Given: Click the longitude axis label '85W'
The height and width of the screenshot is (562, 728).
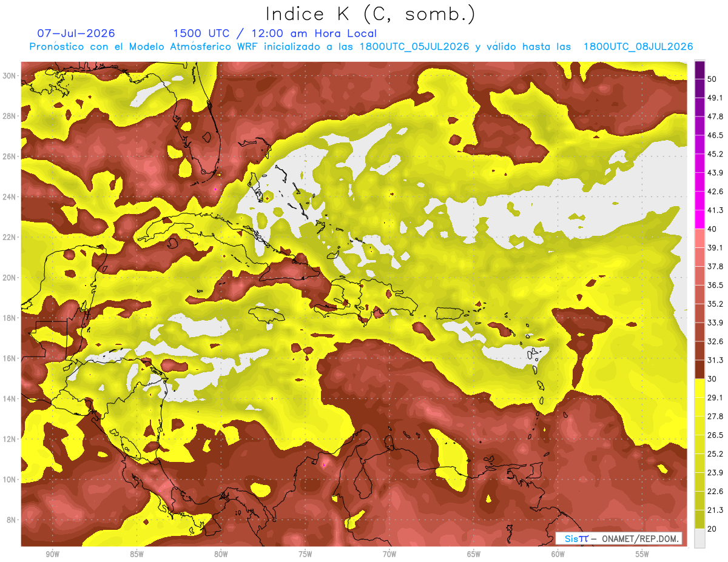Looking at the screenshot, I should pos(136,554).
